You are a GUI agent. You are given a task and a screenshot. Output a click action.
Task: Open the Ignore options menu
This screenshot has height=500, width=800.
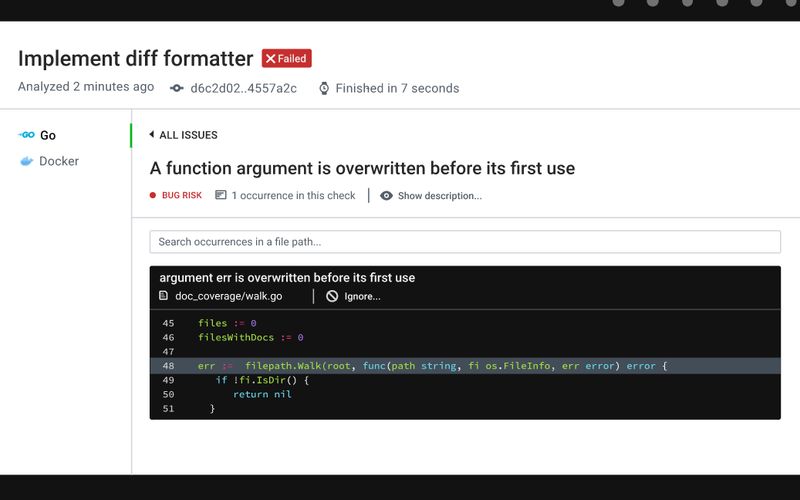[362, 296]
